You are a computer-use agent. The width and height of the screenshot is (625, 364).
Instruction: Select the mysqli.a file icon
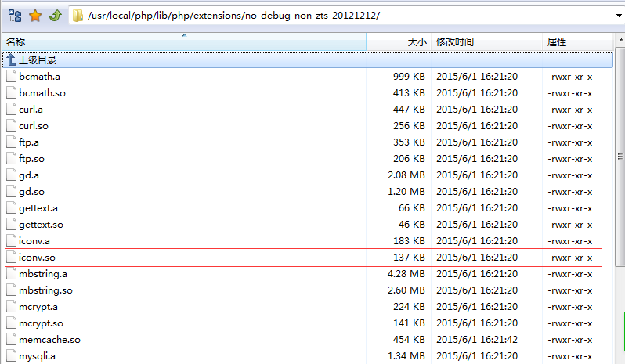pos(11,356)
